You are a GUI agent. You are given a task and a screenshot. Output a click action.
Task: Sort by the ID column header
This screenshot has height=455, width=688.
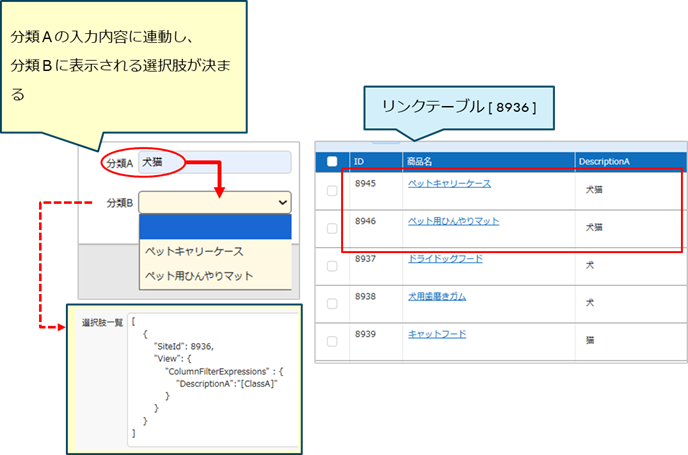click(359, 161)
